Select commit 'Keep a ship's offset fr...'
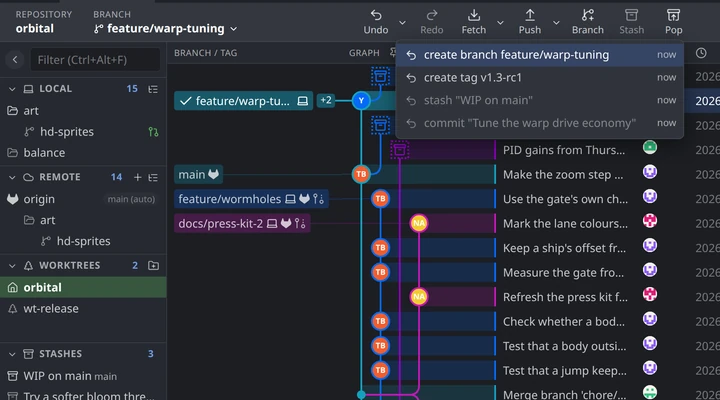720x400 pixels. click(x=564, y=248)
